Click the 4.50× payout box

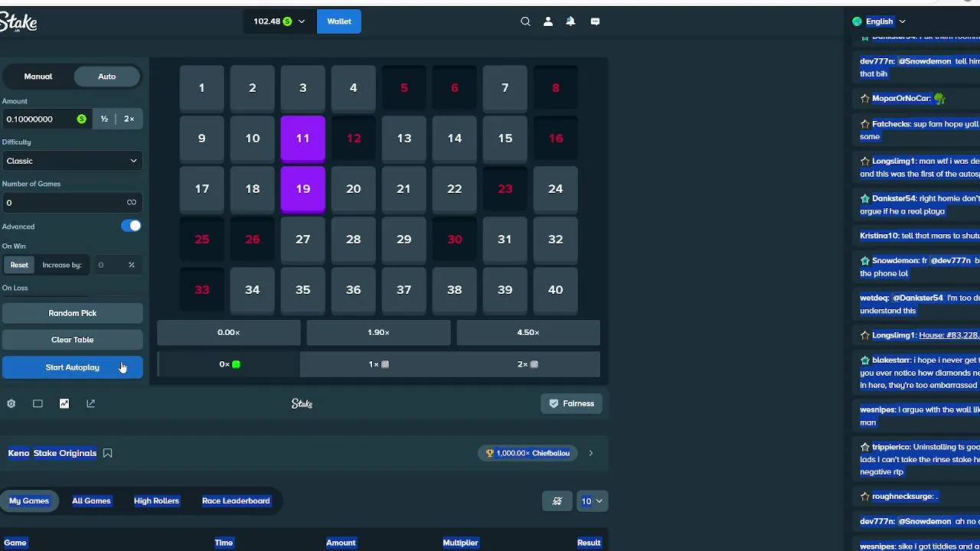coord(528,332)
